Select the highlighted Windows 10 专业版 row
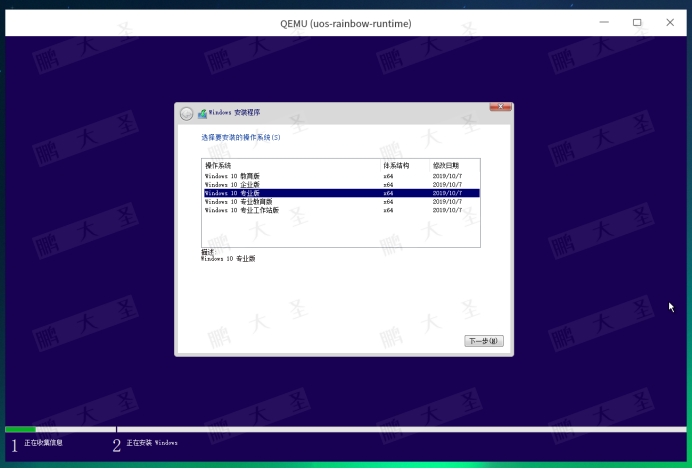This screenshot has height=469, width=692. click(342, 193)
